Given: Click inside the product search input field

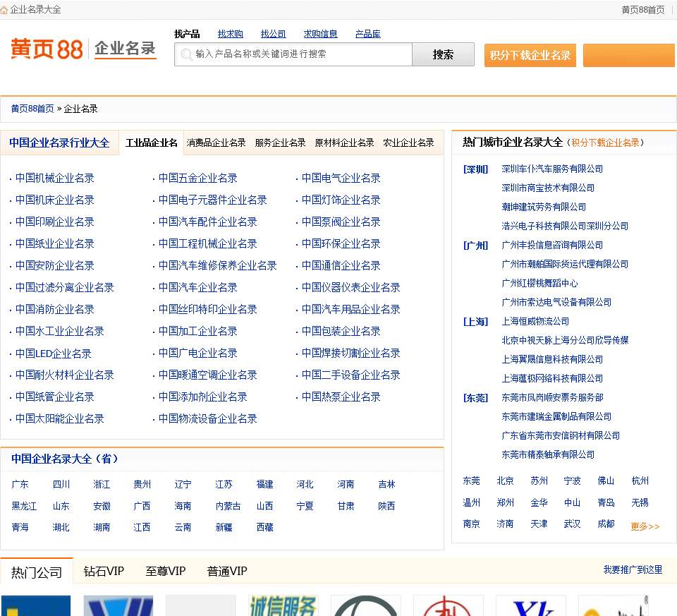Looking at the screenshot, I should (296, 54).
